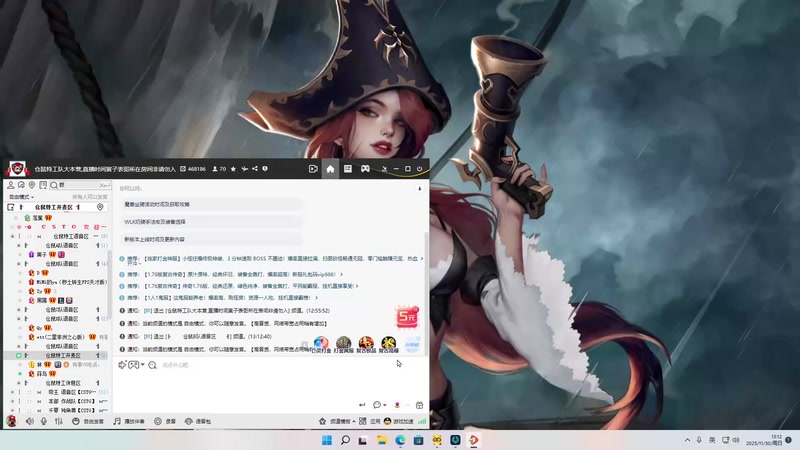
Task: Click the pink CSTO welcome banner row
Action: [60, 227]
